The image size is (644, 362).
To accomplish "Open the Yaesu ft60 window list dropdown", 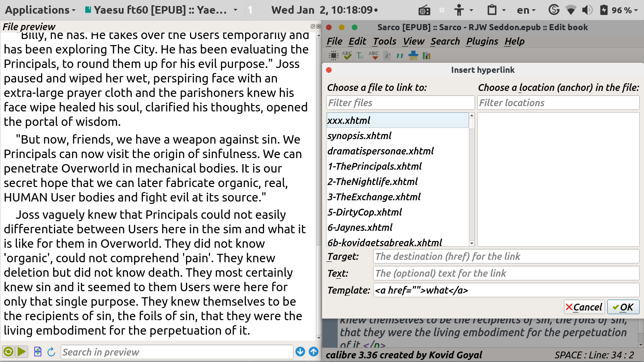I will point(161,10).
